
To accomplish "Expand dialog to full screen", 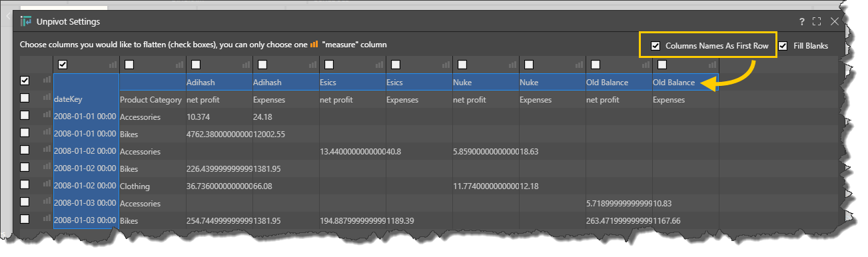I will (x=817, y=21).
